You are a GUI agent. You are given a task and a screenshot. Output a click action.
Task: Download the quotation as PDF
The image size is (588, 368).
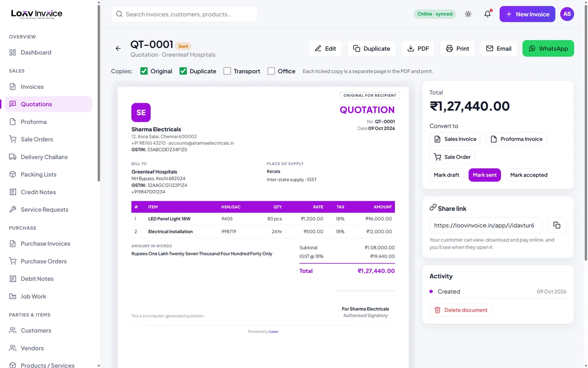[418, 48]
